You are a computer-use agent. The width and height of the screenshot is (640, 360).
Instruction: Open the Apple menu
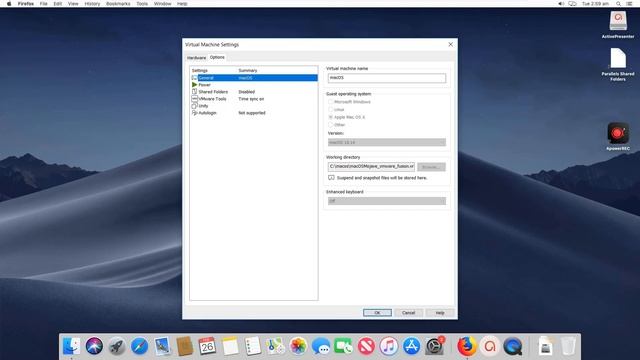9,4
